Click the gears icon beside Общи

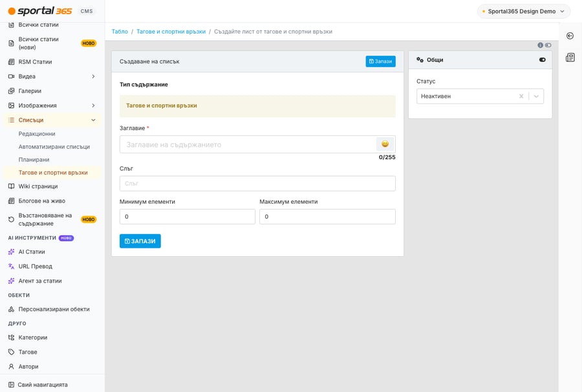(x=420, y=60)
